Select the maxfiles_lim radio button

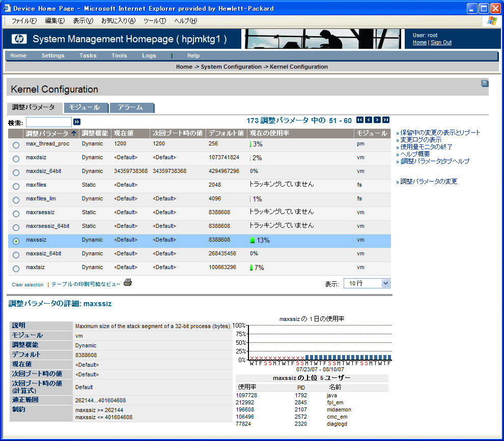pos(16,200)
